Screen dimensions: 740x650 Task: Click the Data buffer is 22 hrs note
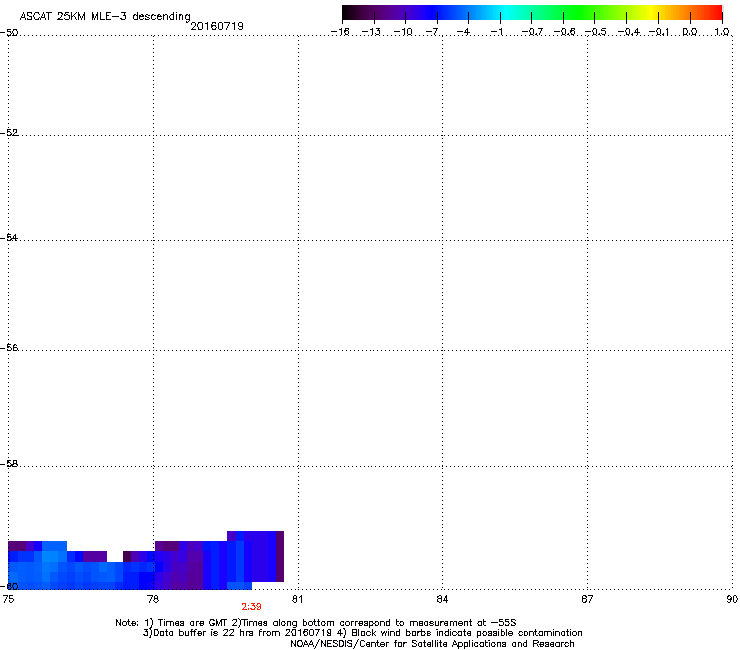(362, 633)
